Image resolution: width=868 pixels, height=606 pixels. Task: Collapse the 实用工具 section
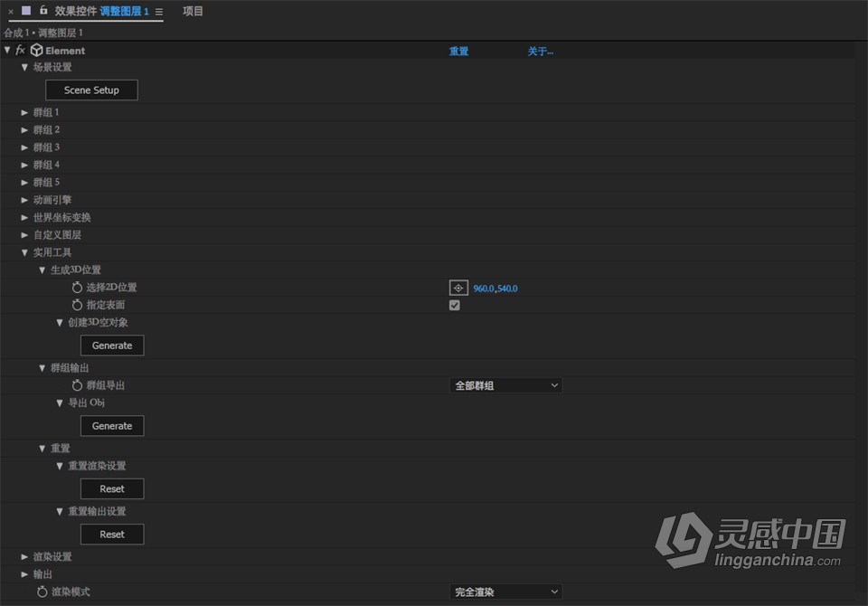24,252
